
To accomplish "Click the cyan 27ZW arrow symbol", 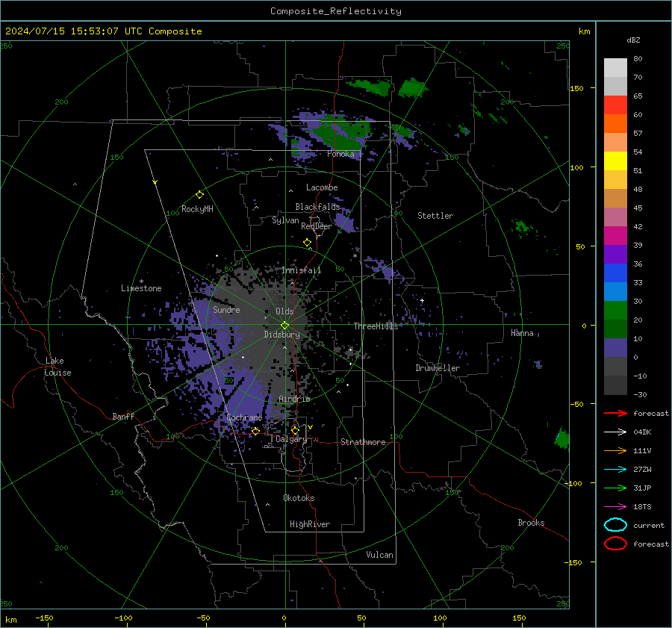I will pyautogui.click(x=615, y=470).
